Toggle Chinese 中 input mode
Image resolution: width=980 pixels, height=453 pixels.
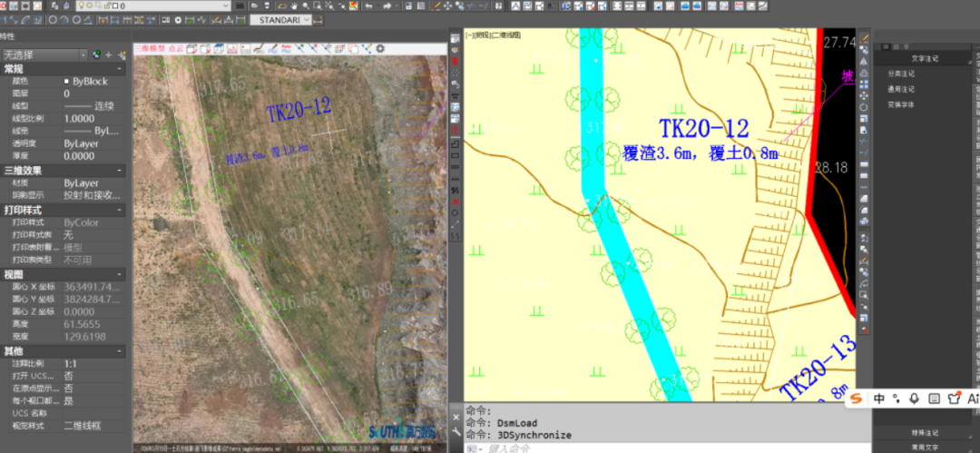click(x=878, y=398)
